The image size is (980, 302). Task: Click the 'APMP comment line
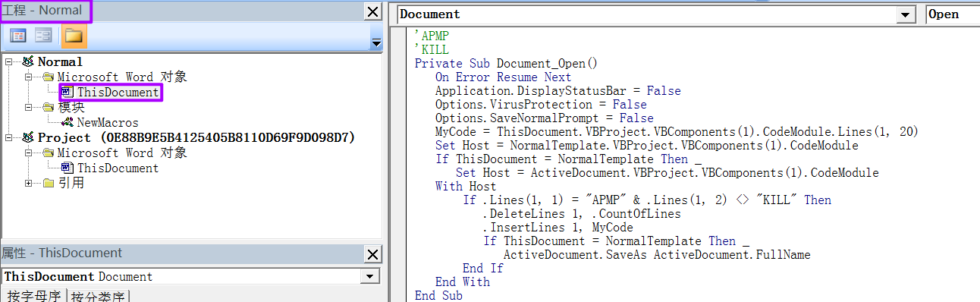pyautogui.click(x=432, y=36)
